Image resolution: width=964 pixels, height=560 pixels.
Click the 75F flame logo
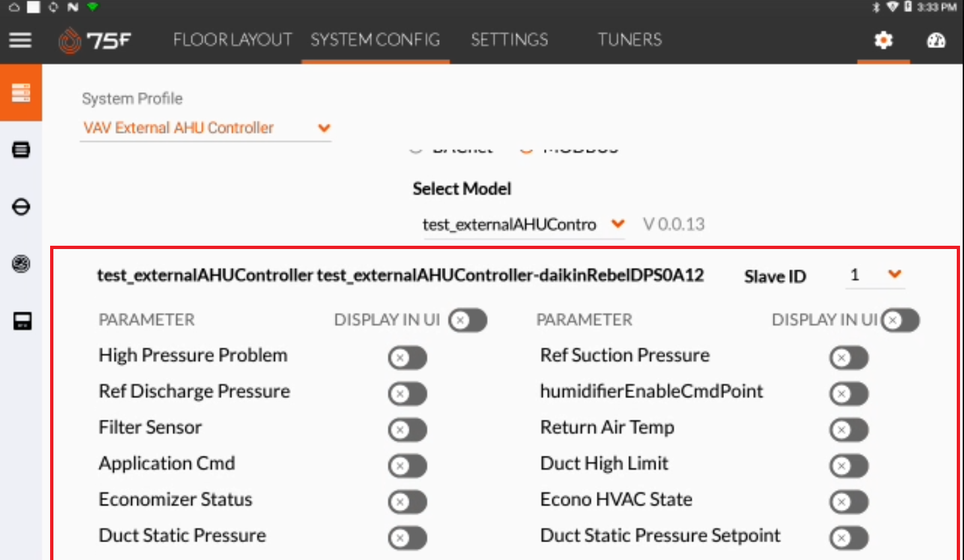click(x=69, y=40)
